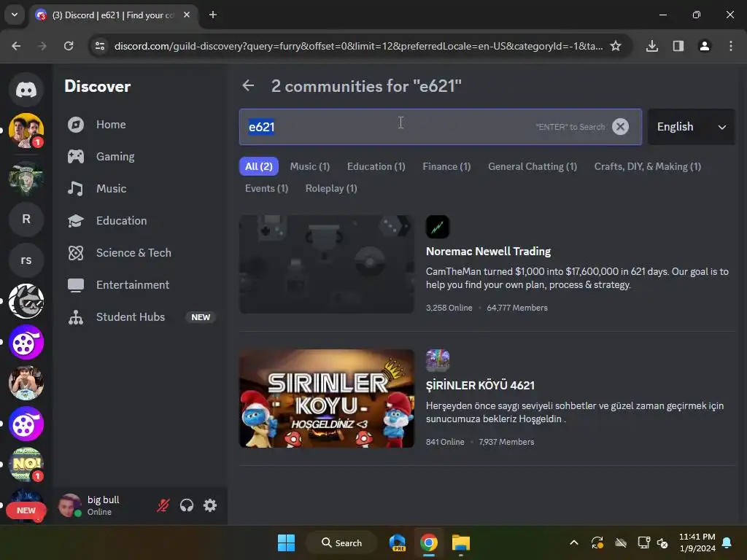This screenshot has height=560, width=747.
Task: Click the Music note icon
Action: [75, 189]
